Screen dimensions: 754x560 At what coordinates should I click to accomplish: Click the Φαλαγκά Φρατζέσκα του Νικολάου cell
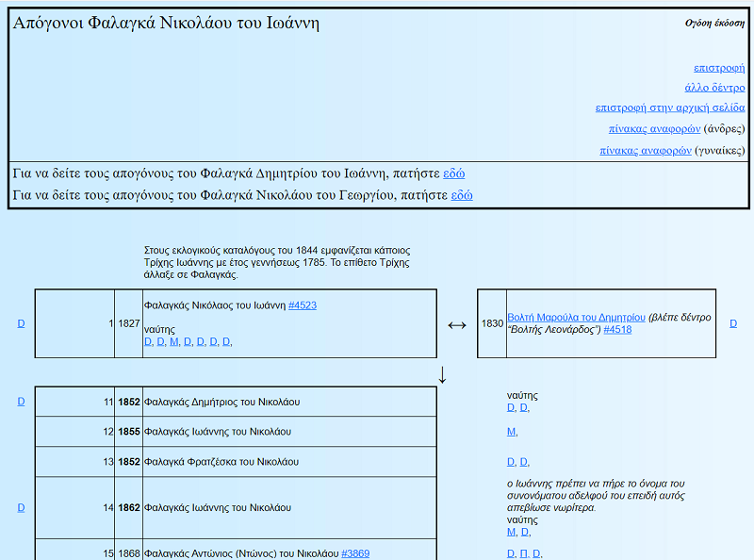(221, 462)
